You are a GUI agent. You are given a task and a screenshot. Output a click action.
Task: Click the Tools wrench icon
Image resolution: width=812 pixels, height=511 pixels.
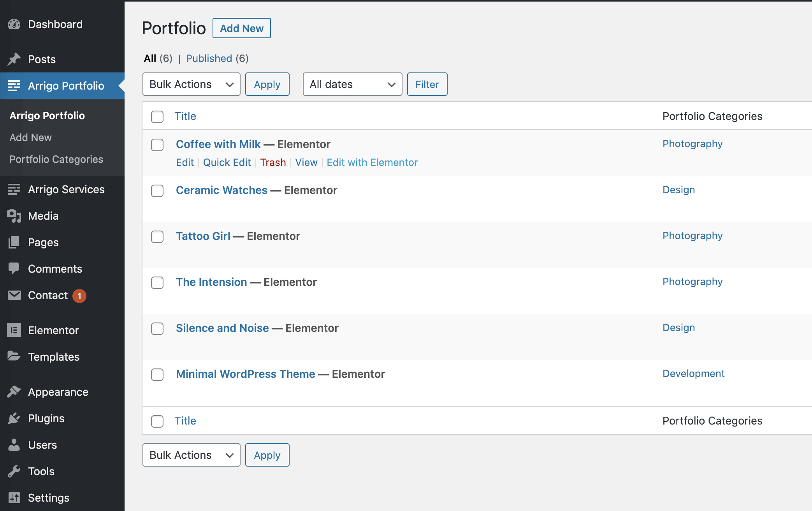pyautogui.click(x=14, y=471)
